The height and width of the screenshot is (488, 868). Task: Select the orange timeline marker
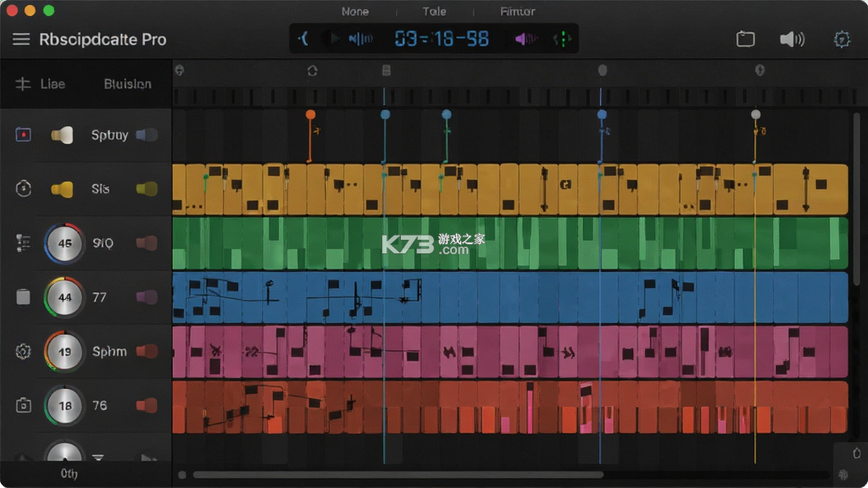pyautogui.click(x=310, y=114)
